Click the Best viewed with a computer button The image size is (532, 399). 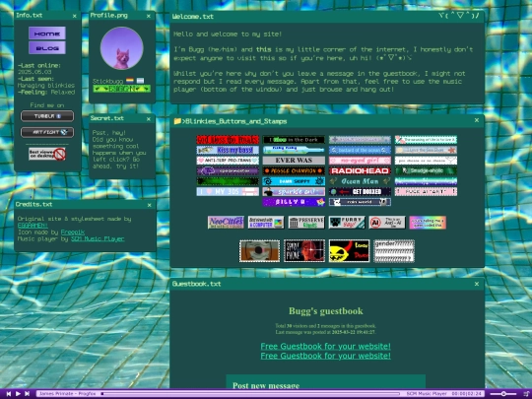(x=266, y=223)
